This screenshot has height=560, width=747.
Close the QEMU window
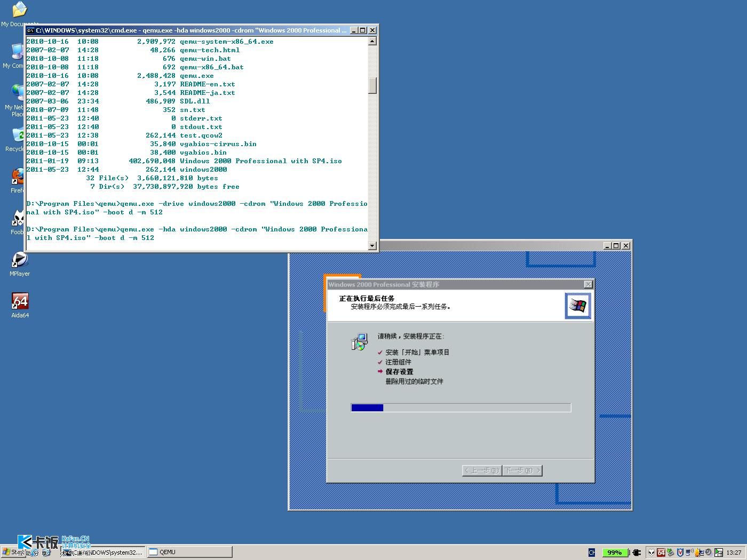(x=626, y=245)
